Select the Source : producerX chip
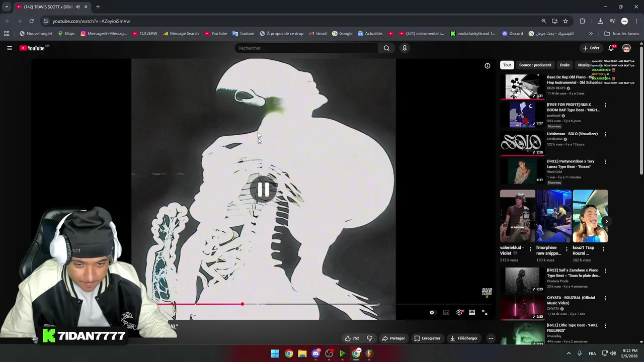The width and height of the screenshot is (644, 362). pos(535,65)
